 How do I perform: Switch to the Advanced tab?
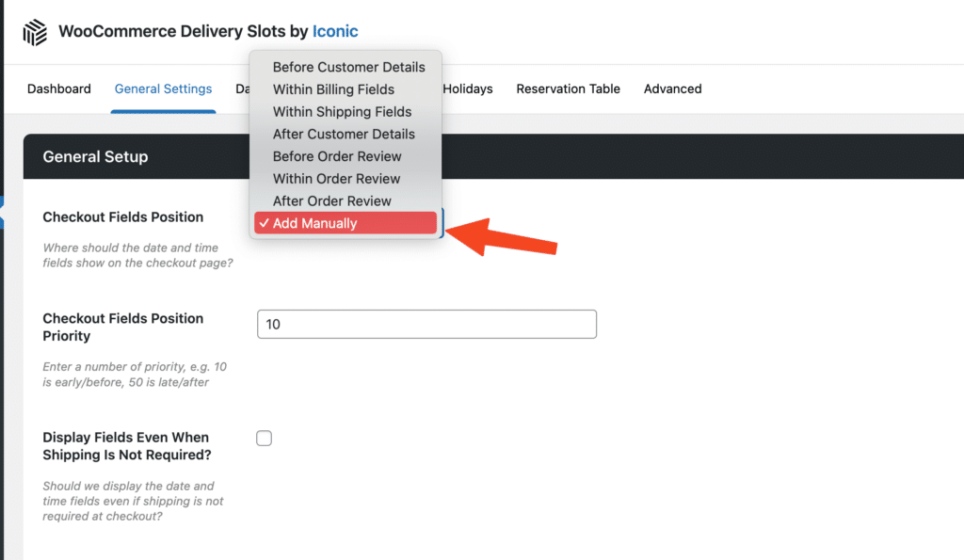(x=672, y=88)
